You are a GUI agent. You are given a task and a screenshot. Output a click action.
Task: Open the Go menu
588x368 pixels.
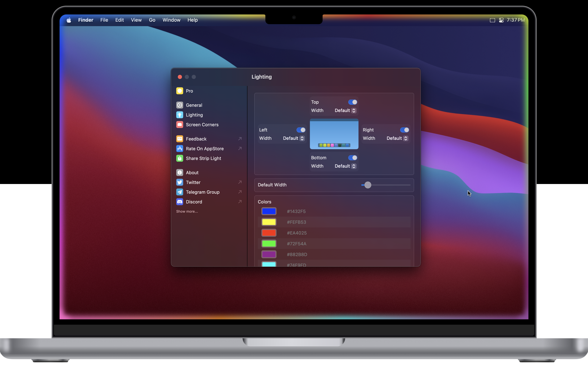pyautogui.click(x=152, y=20)
